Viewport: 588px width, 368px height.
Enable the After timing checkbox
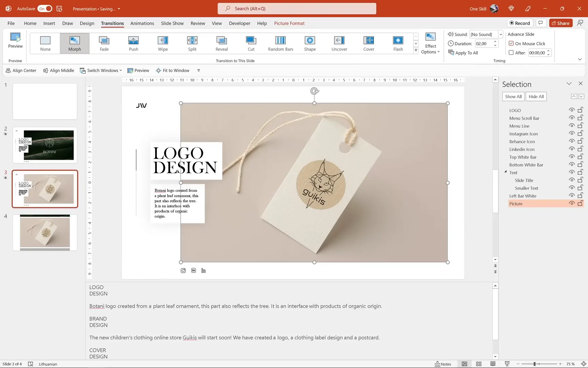tap(511, 52)
